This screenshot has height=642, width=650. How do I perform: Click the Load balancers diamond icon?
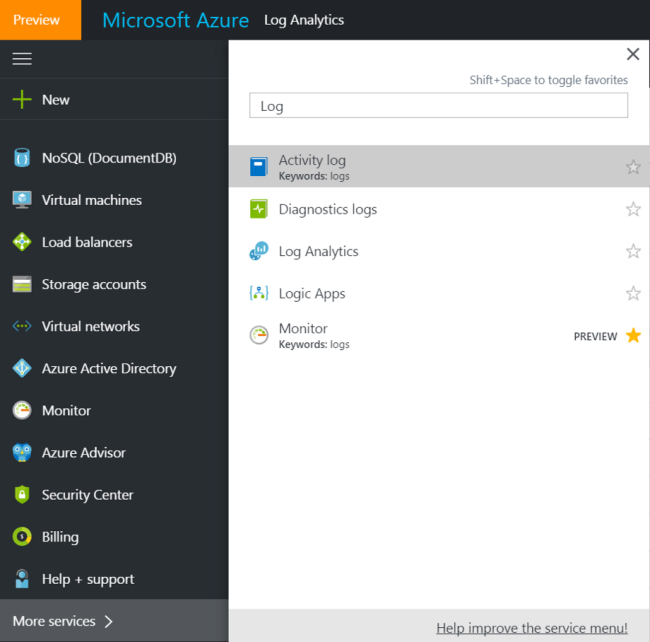tap(22, 242)
